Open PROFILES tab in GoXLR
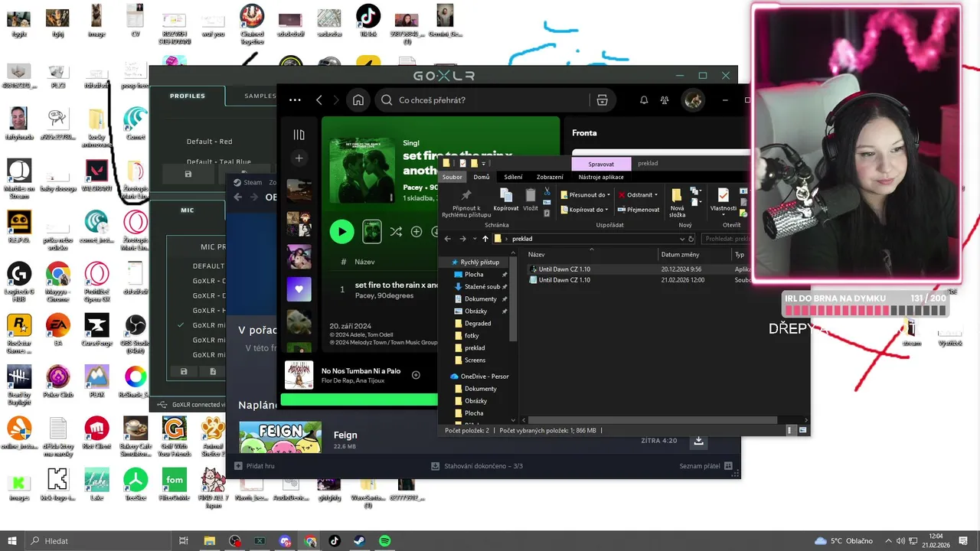Image resolution: width=980 pixels, height=551 pixels. (188, 96)
